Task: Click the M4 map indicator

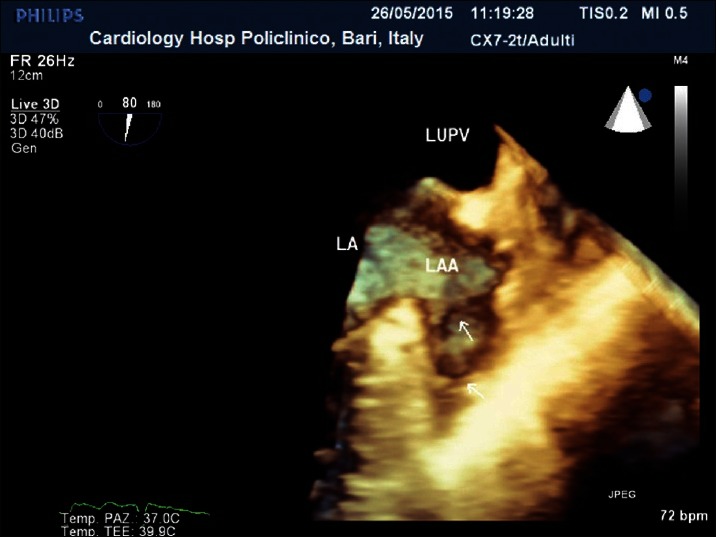Action: (x=680, y=61)
